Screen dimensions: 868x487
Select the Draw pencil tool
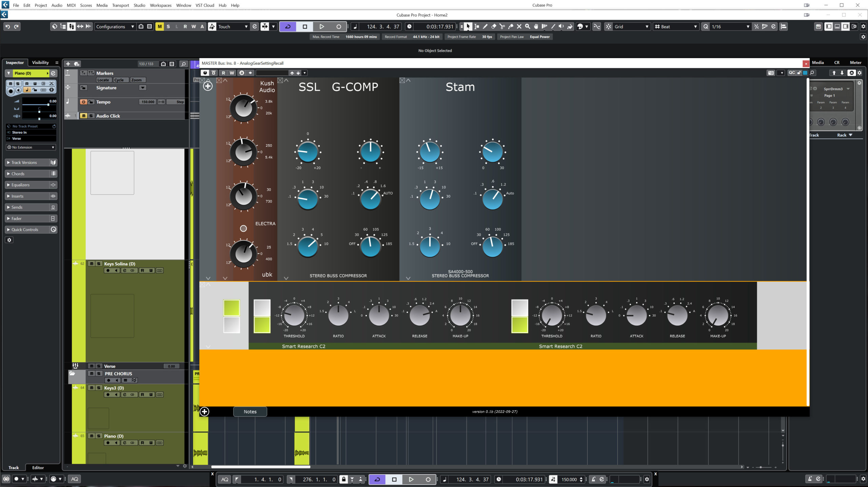(x=485, y=26)
